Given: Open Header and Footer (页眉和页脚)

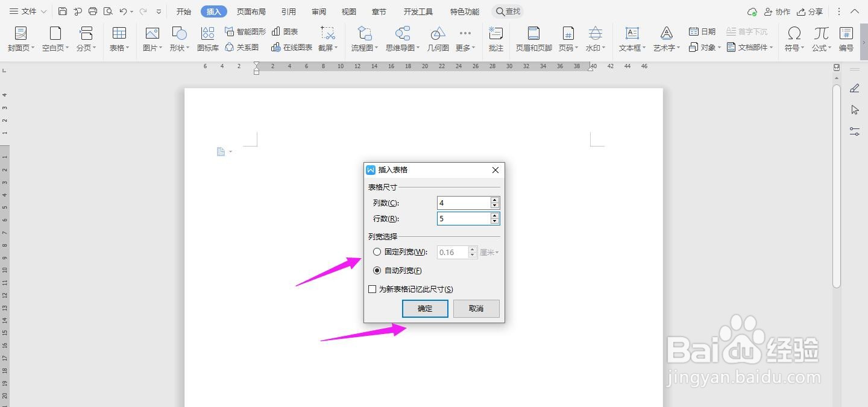Looking at the screenshot, I should 533,39.
